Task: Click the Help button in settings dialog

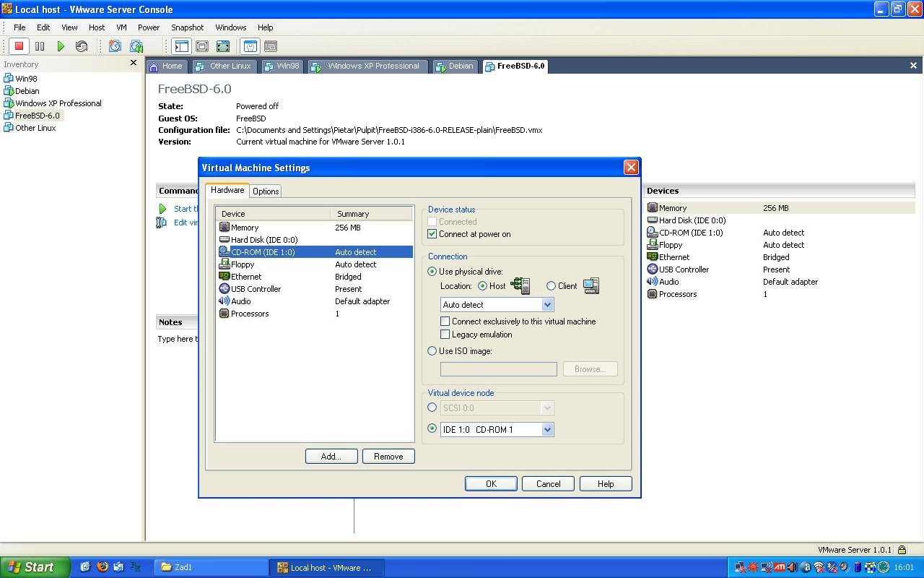Action: coord(606,484)
